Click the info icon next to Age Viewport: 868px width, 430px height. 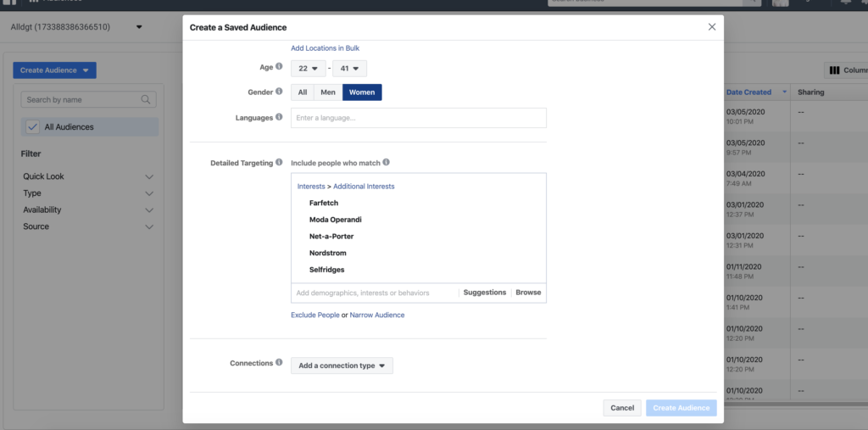[279, 66]
